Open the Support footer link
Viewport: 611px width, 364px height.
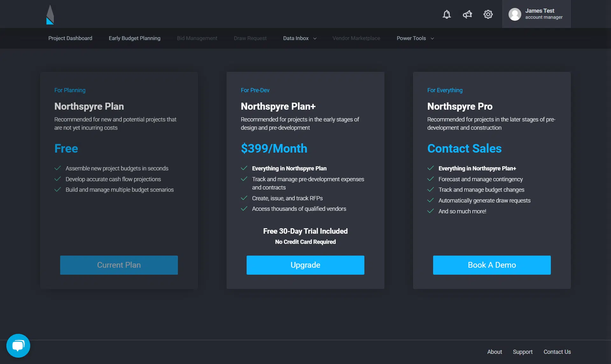click(x=523, y=352)
